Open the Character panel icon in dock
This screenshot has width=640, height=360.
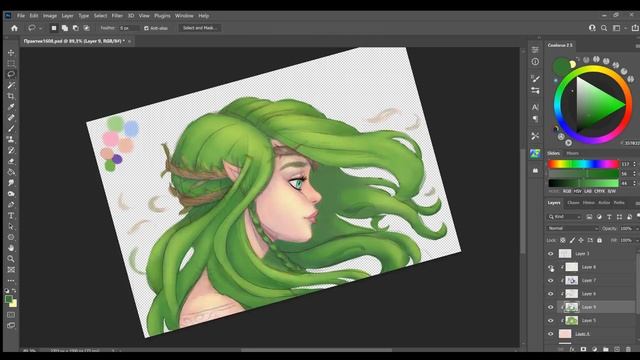(x=535, y=107)
